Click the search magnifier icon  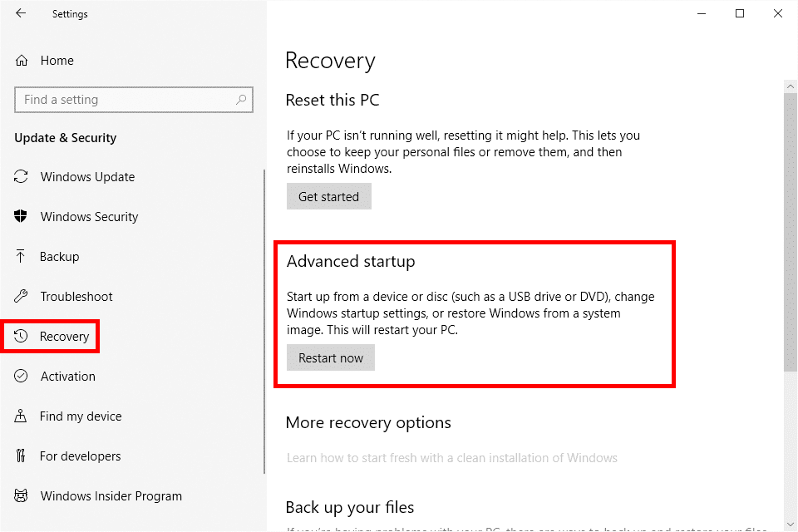[241, 99]
